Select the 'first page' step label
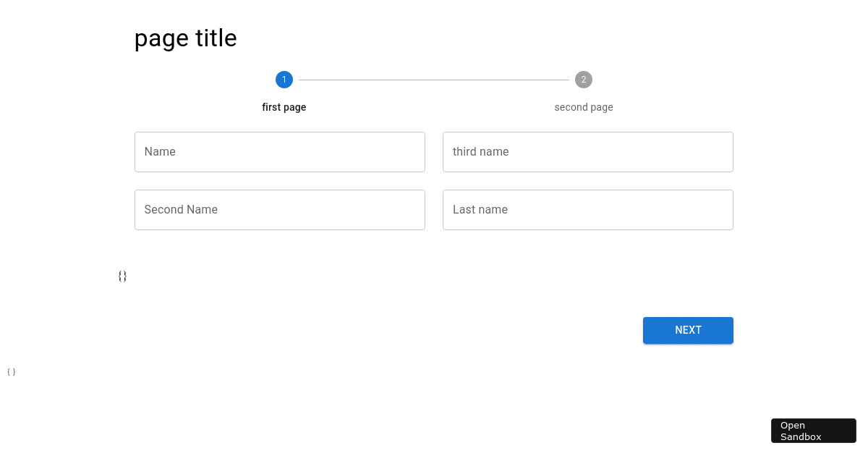Screen dimensions: 868x456 pyautogui.click(x=284, y=107)
